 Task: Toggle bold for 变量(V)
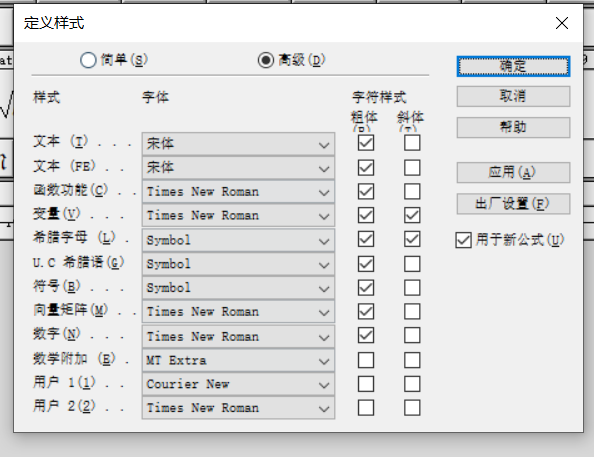point(366,215)
